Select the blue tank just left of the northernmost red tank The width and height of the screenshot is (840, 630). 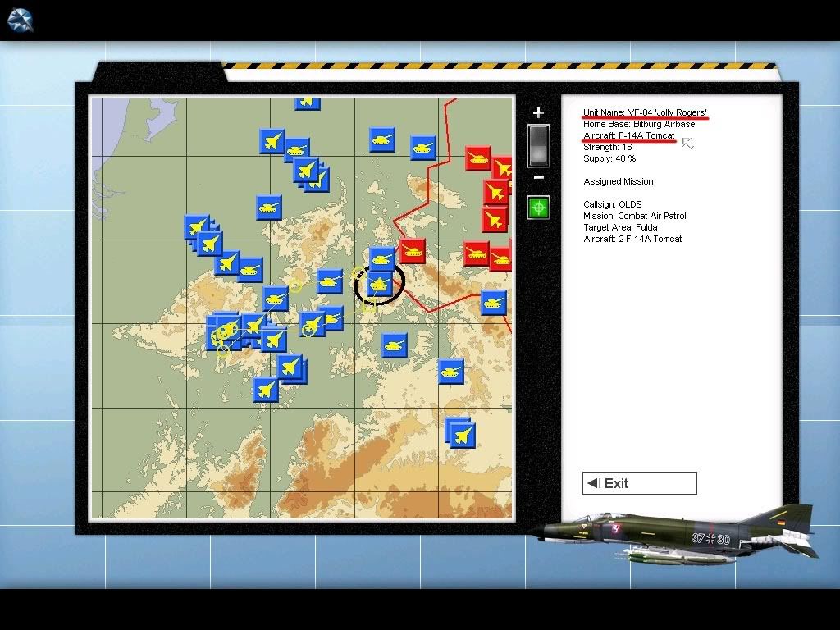[423, 148]
